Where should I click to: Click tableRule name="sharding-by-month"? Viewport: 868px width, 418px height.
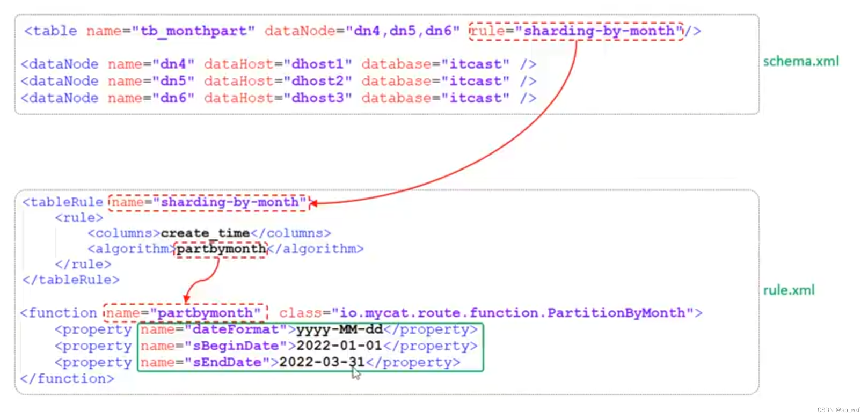(x=209, y=202)
